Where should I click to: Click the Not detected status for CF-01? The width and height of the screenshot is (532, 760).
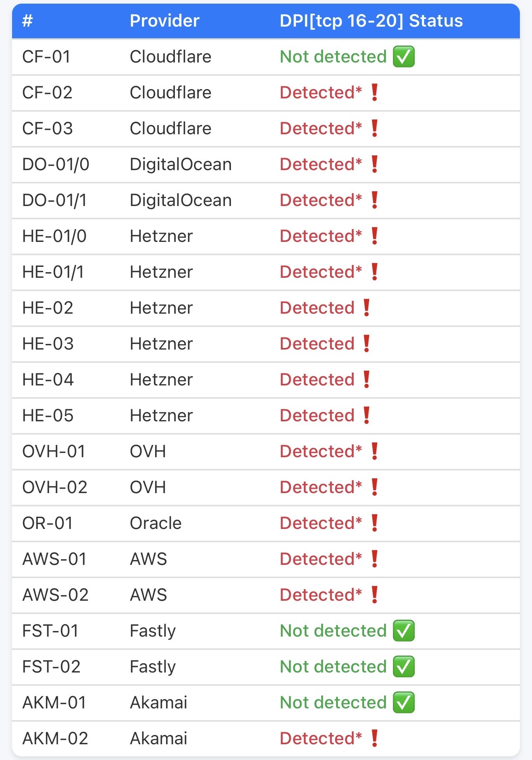[333, 57]
